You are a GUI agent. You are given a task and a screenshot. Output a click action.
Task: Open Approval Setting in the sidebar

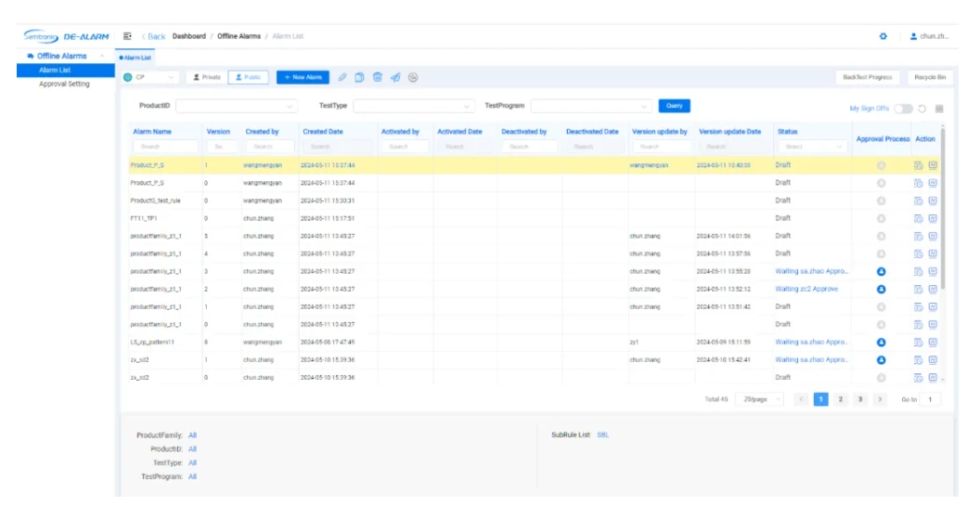click(64, 84)
